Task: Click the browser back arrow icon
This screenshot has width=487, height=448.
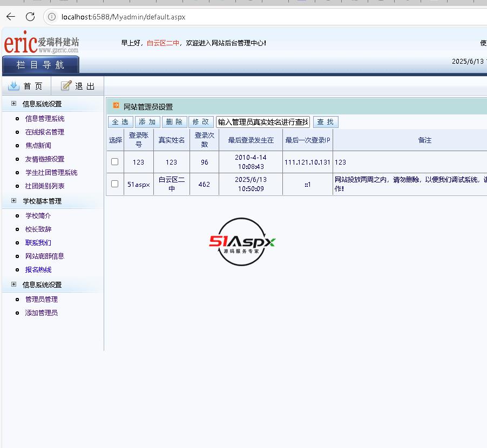Action: 11,17
